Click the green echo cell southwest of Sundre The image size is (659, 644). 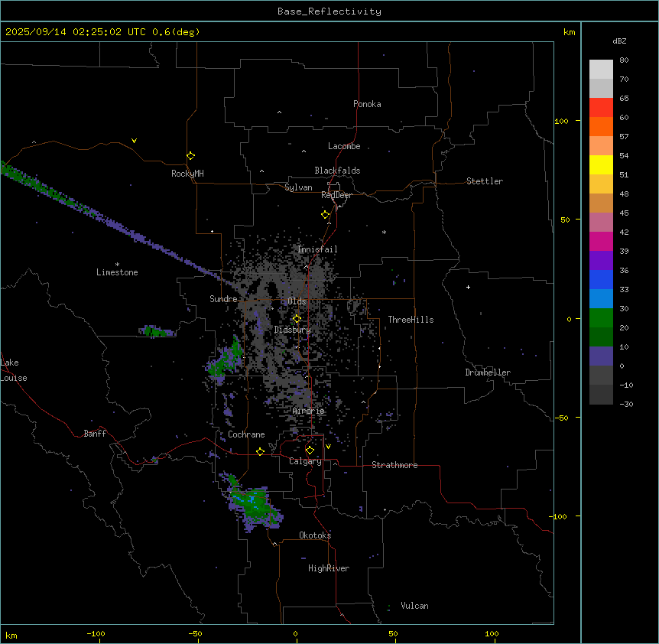[226, 359]
